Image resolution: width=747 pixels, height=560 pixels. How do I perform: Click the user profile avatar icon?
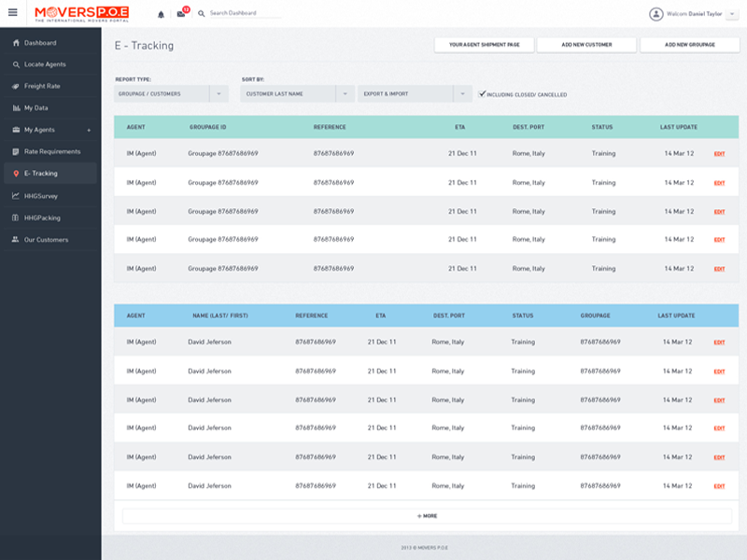[x=655, y=14]
